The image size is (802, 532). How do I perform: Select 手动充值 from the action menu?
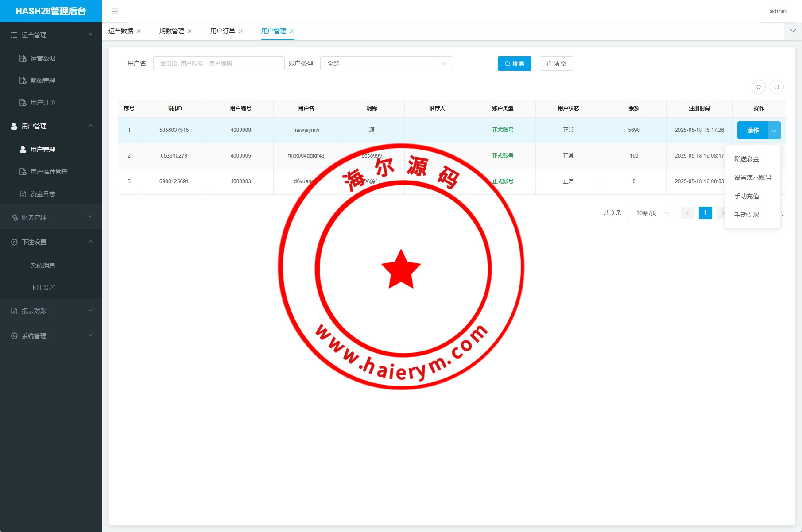(747, 196)
